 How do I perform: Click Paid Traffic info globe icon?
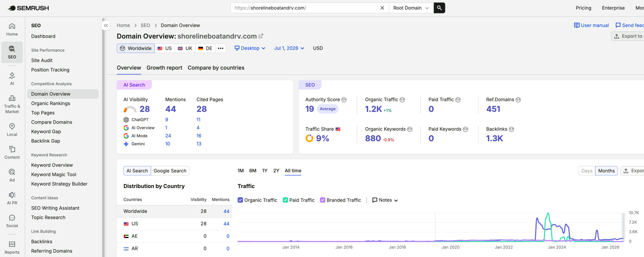pyautogui.click(x=458, y=100)
